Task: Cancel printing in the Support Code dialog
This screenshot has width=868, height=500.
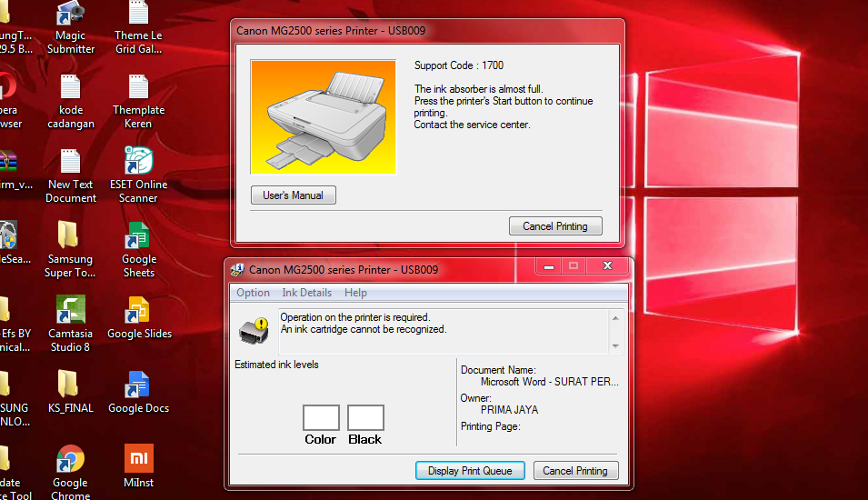Action: tap(555, 226)
